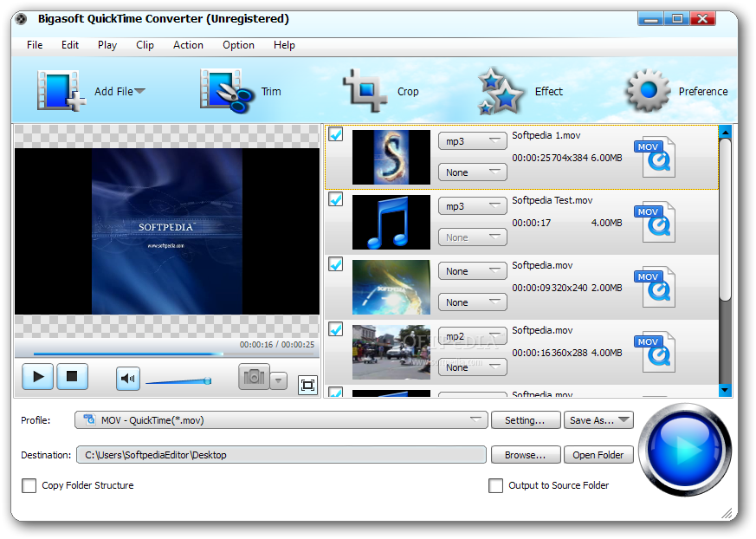The image size is (756, 539).
Task: Stop the preview playback
Action: 73,376
